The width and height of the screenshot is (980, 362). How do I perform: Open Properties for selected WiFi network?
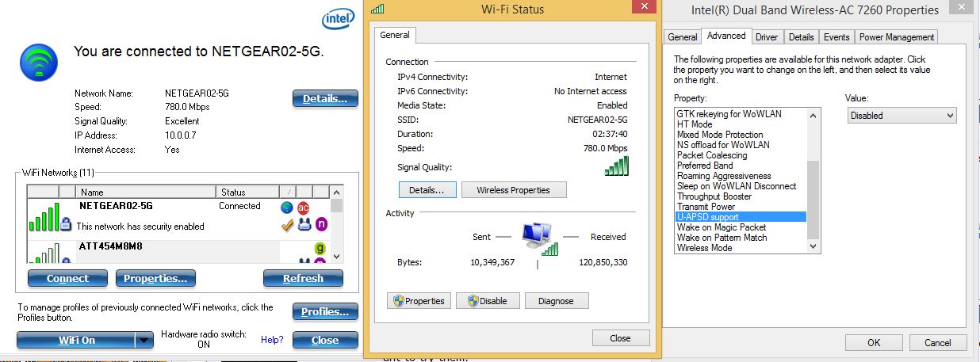pyautogui.click(x=155, y=278)
